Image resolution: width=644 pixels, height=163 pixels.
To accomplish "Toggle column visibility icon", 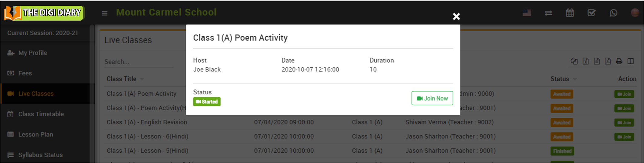I will [631, 61].
